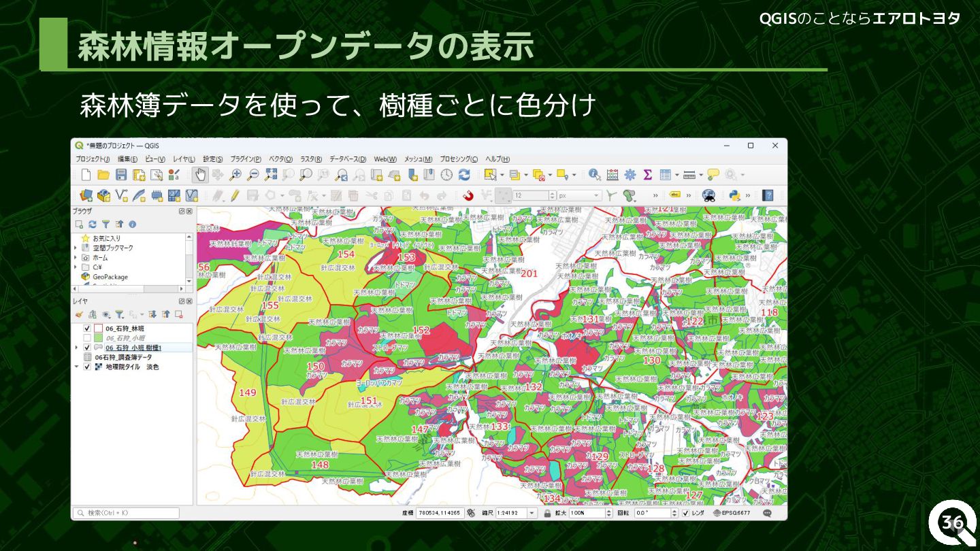Viewport: 980px width, 551px height.
Task: Select the Identify Features tool
Action: click(x=595, y=175)
